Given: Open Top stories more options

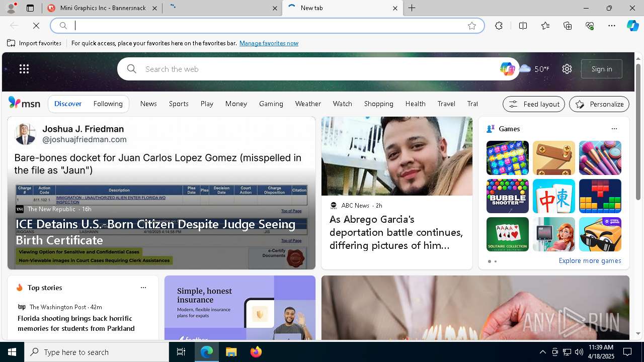Looking at the screenshot, I should tap(143, 288).
